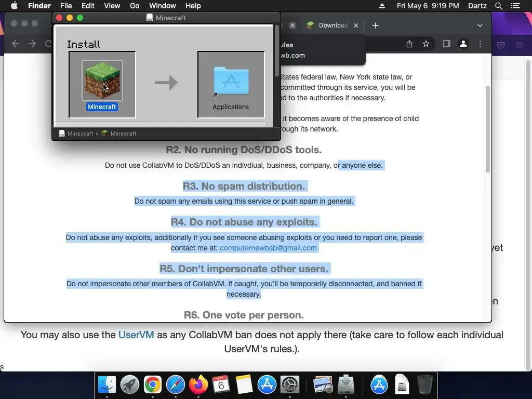Screen dimensions: 532x399
Task: Click the eject icon in the menu bar
Action: click(382, 6)
